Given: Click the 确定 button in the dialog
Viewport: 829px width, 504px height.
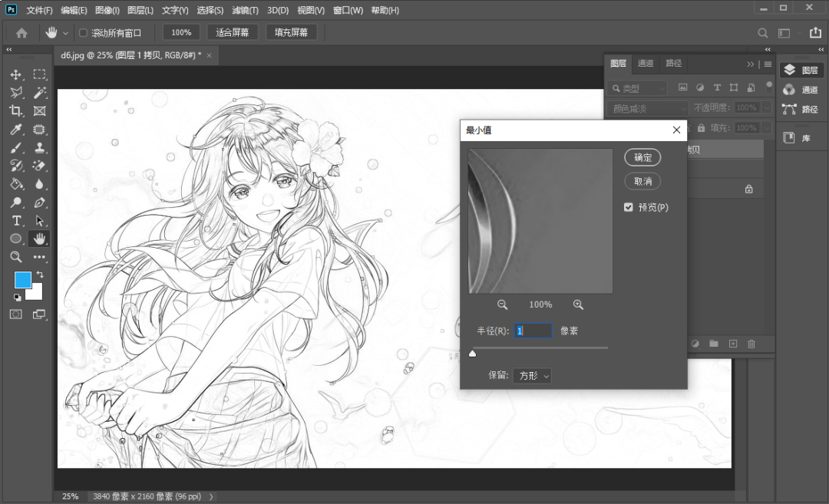Looking at the screenshot, I should pyautogui.click(x=642, y=157).
